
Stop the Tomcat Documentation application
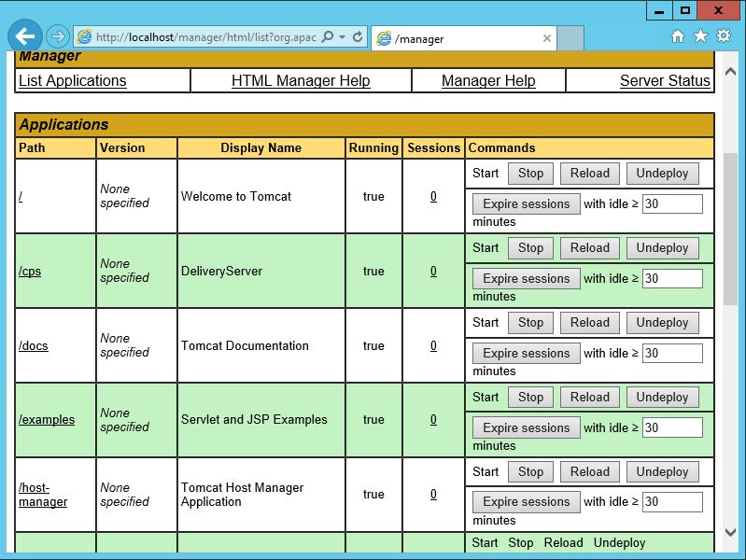tap(530, 323)
